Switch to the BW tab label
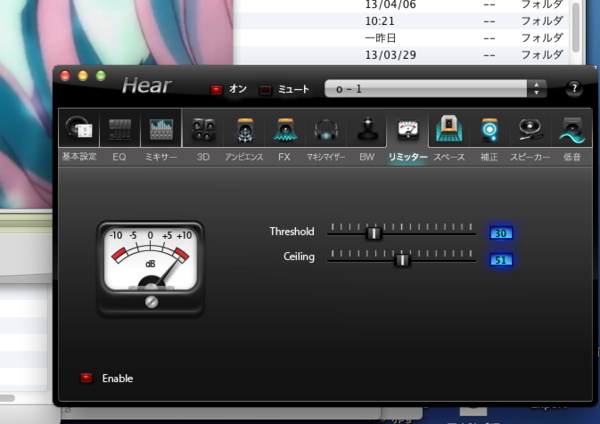 (x=367, y=157)
